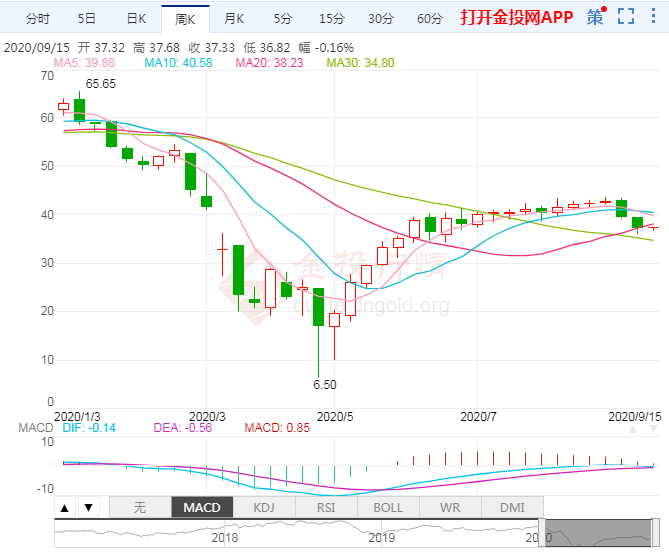Click the last small candle at 2020/9/15
The image size is (669, 552).
pos(653,228)
